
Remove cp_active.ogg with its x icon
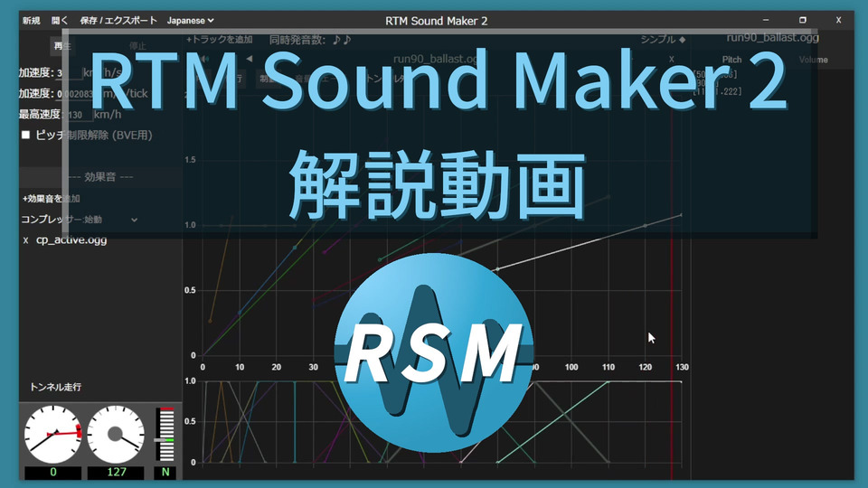[x=25, y=240]
